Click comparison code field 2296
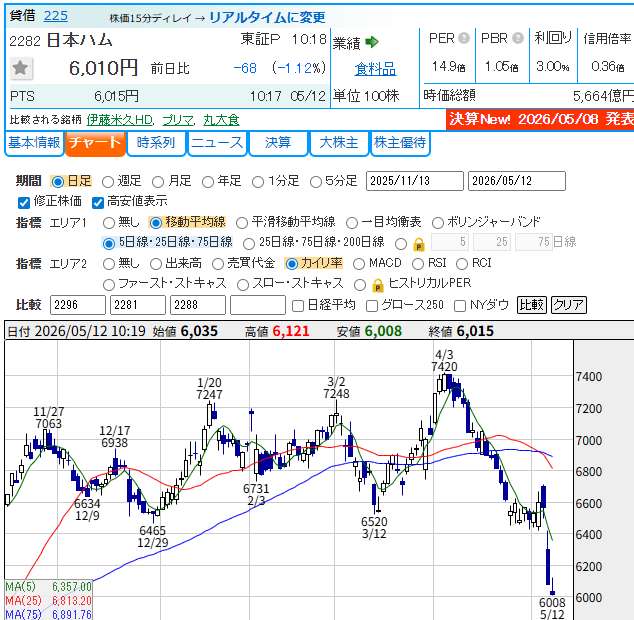 point(78,305)
